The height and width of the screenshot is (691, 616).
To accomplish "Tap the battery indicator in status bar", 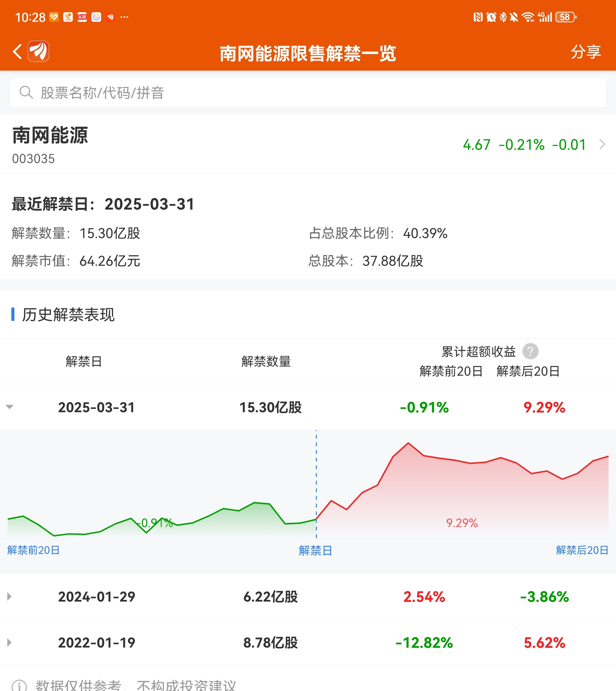I will [566, 17].
